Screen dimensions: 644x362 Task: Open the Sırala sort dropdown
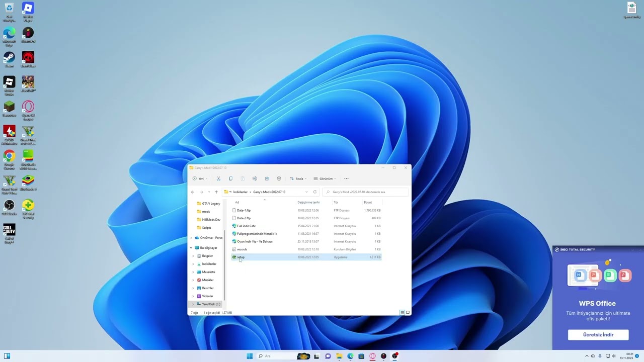point(298,178)
